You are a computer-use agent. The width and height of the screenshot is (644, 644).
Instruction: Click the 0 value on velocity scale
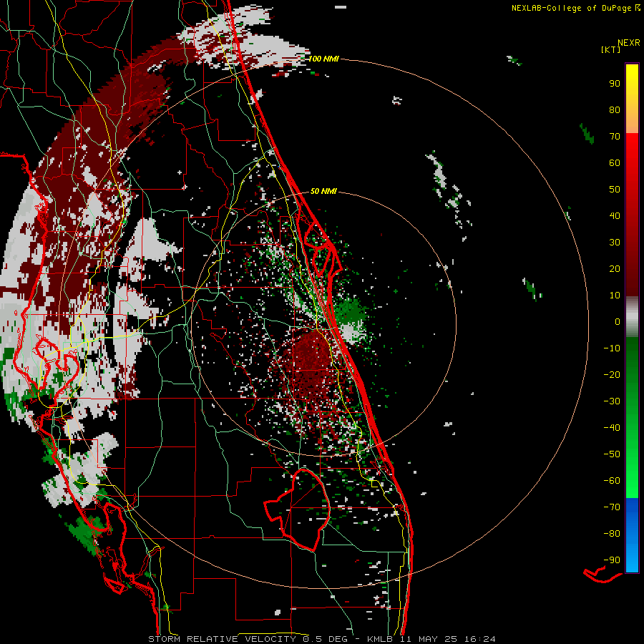tap(618, 321)
